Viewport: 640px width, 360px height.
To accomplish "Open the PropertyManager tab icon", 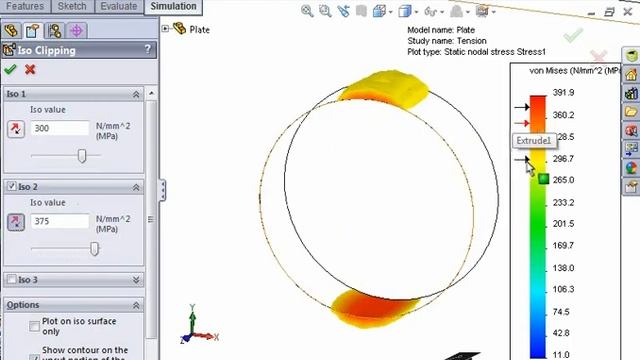I will 32,31.
